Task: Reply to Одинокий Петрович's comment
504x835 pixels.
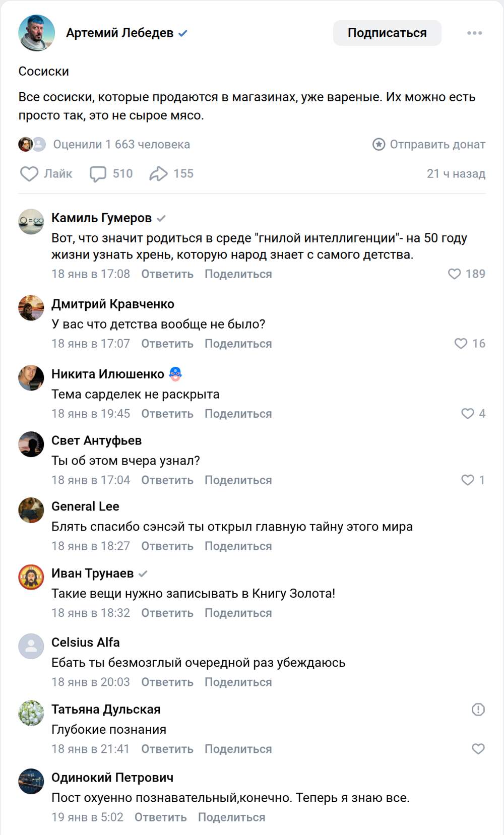Action: 160,817
